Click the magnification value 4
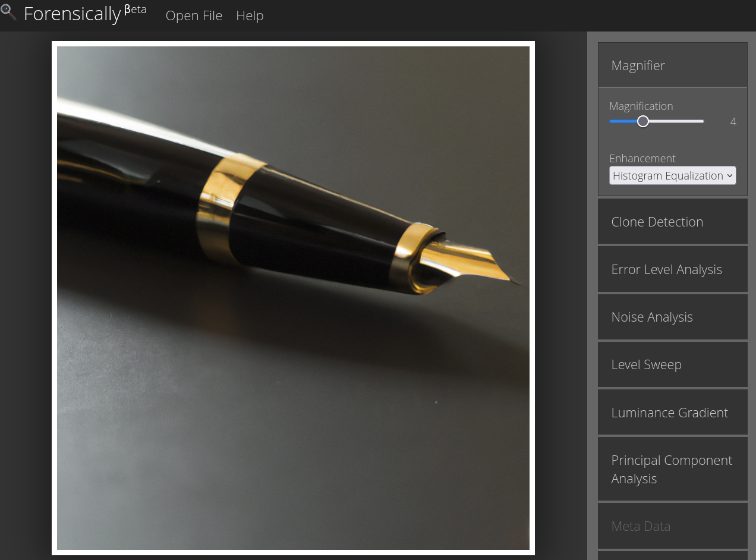Screen dimensions: 756x560 coord(733,121)
